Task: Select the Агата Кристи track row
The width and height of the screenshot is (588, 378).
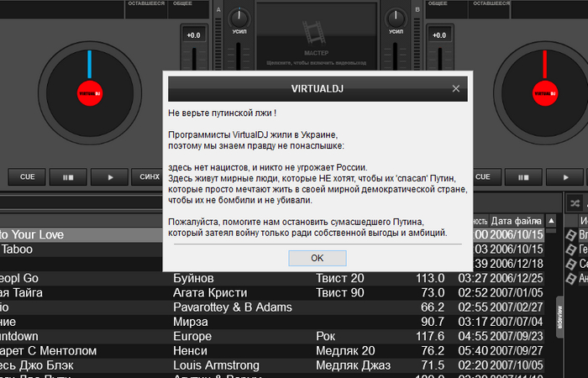Action: 252,292
